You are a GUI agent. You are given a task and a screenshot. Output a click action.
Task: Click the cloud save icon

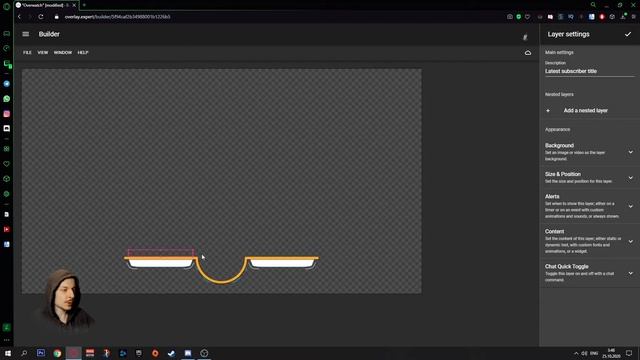(x=528, y=53)
